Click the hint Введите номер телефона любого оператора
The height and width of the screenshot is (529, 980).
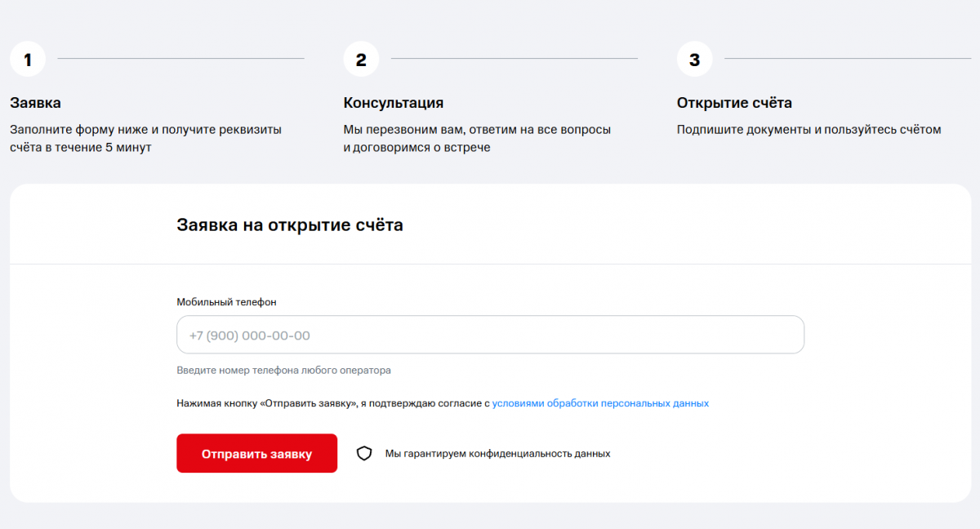pos(283,370)
